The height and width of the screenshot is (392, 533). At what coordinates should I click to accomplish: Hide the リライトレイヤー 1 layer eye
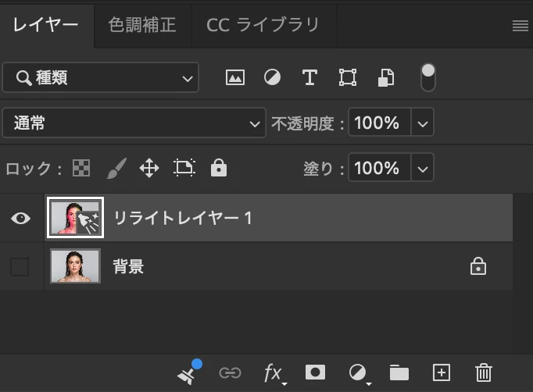pos(21,218)
